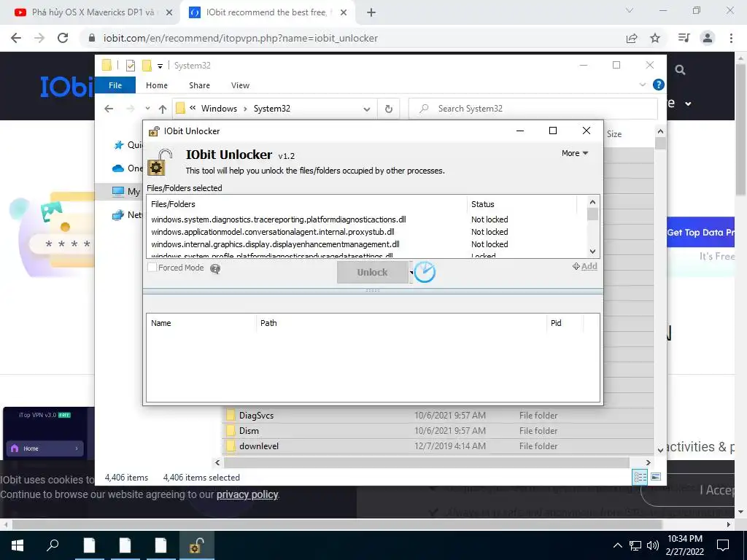Image resolution: width=747 pixels, height=560 pixels.
Task: Enable the Forced Mode checkbox
Action: coord(152,268)
